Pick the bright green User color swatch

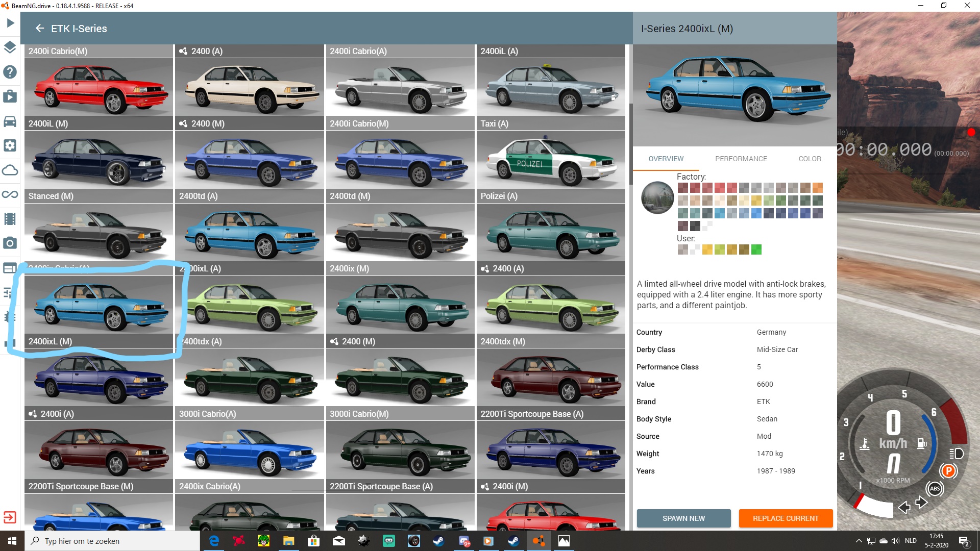pyautogui.click(x=756, y=249)
